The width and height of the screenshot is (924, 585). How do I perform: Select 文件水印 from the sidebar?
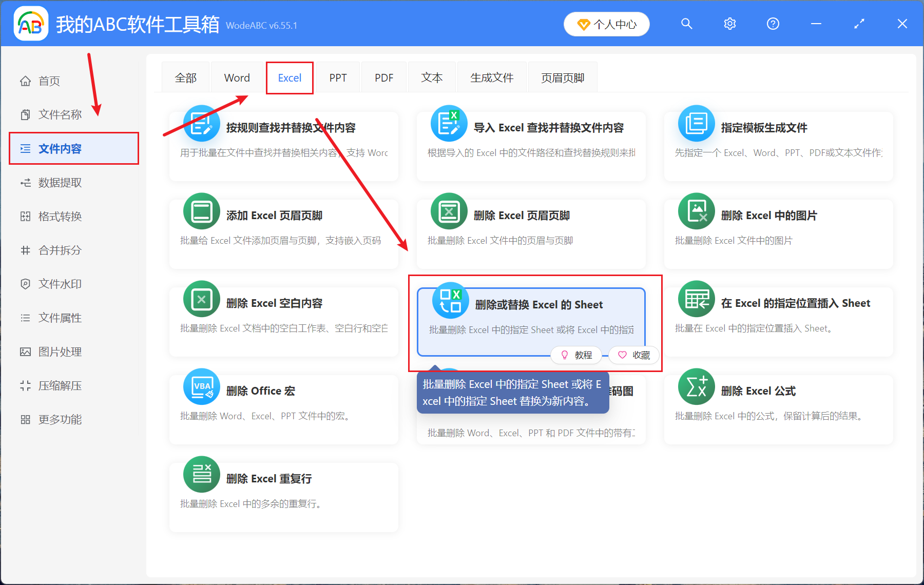(x=60, y=284)
